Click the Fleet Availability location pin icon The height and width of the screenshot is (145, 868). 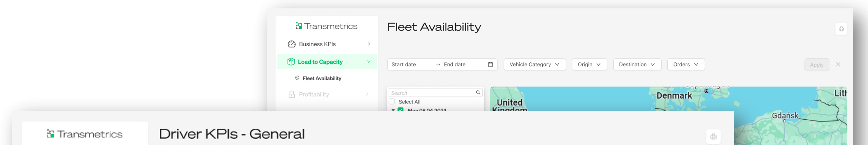(x=297, y=78)
